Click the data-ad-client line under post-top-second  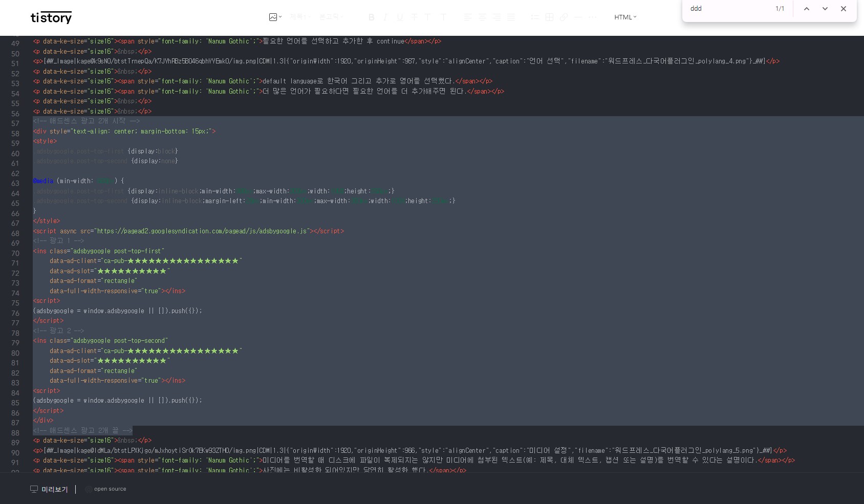coord(146,351)
